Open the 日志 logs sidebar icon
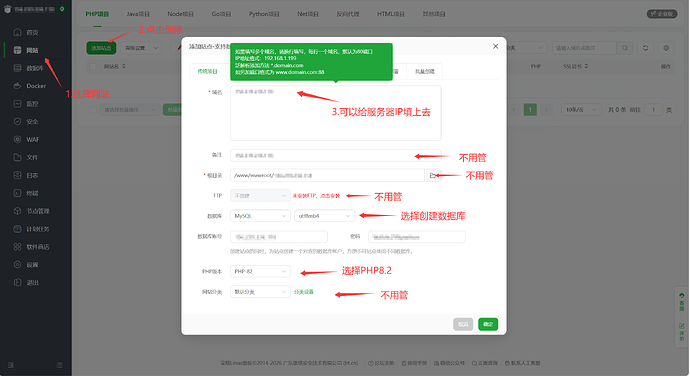The width and height of the screenshot is (690, 376). tap(17, 175)
